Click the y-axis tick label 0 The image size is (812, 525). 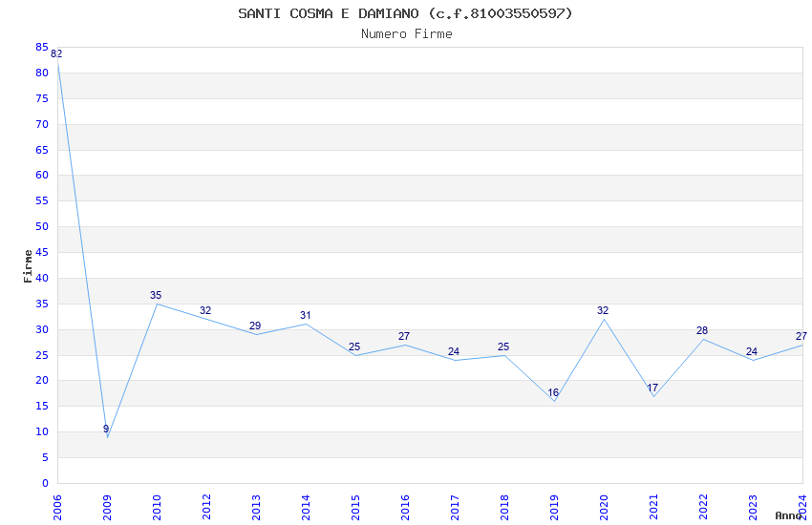coord(45,484)
